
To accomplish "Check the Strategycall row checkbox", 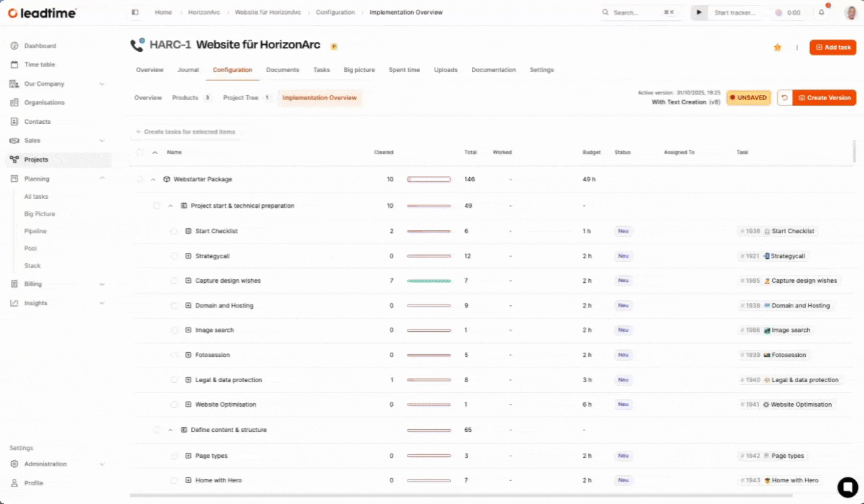I will [174, 256].
